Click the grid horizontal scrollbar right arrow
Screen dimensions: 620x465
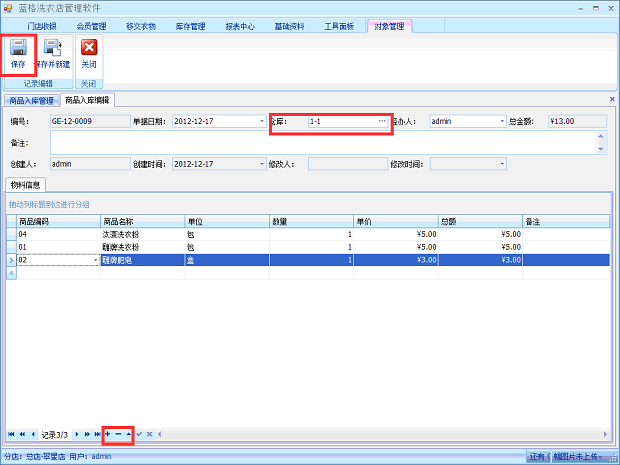(605, 434)
